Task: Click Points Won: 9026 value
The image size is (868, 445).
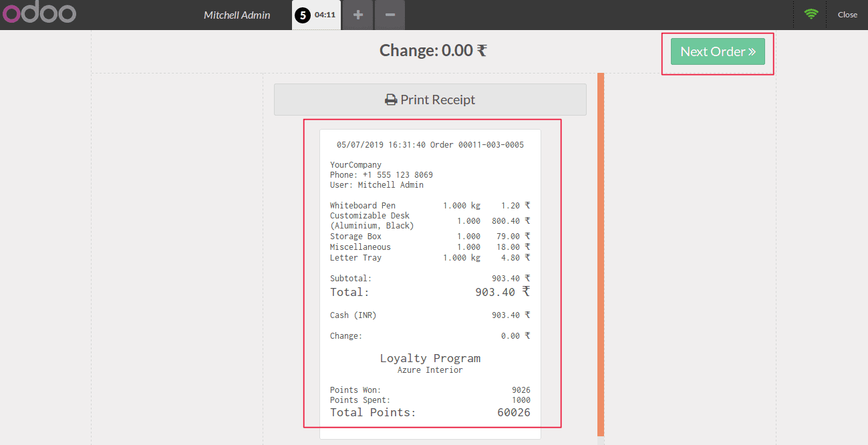Action: tap(521, 390)
